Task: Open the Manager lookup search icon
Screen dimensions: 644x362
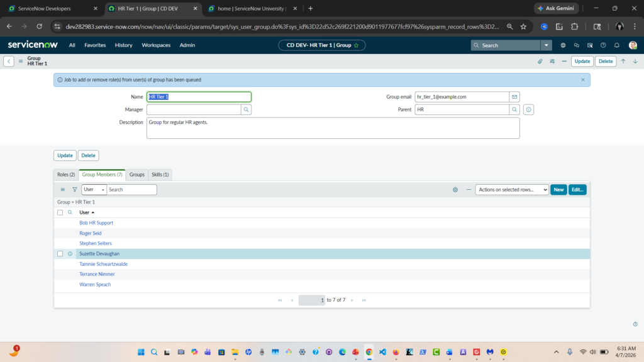Action: [x=247, y=109]
